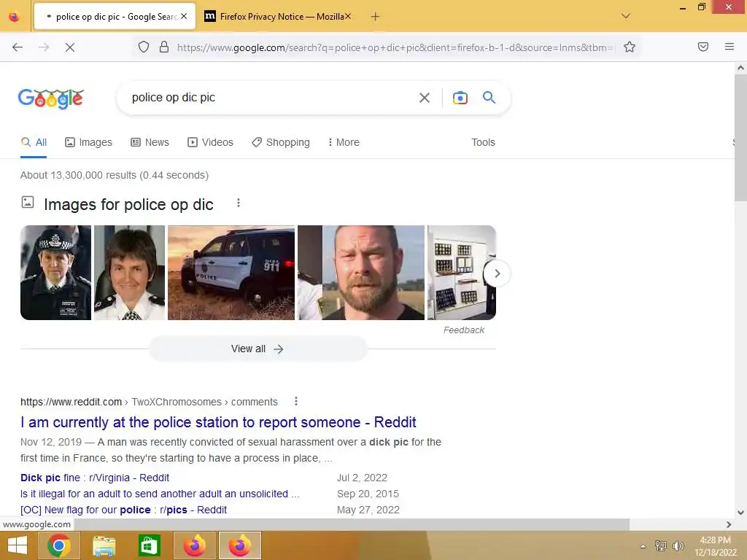Image resolution: width=747 pixels, height=560 pixels.
Task: Expand the More search options menu
Action: [344, 142]
